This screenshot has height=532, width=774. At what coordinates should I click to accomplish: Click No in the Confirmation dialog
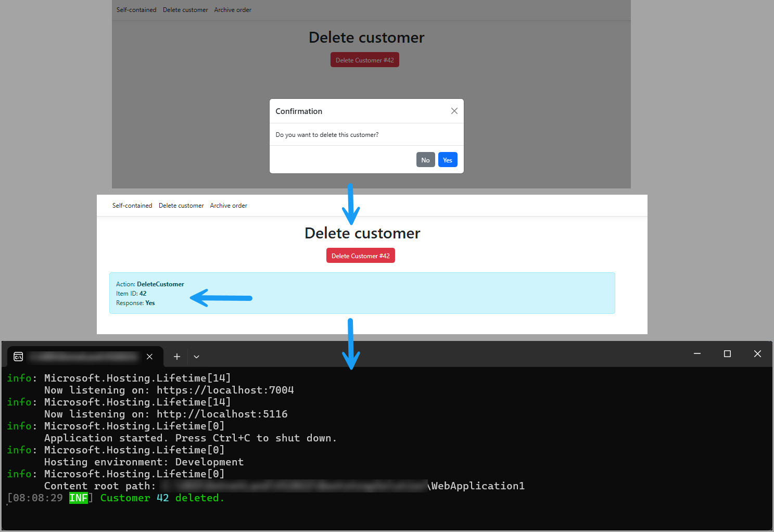coord(425,160)
